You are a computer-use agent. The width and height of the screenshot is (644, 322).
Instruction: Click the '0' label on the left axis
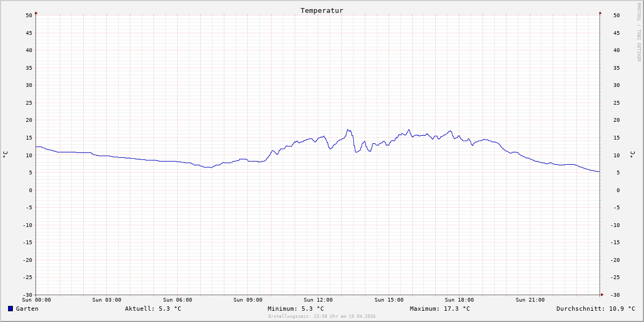(x=31, y=191)
